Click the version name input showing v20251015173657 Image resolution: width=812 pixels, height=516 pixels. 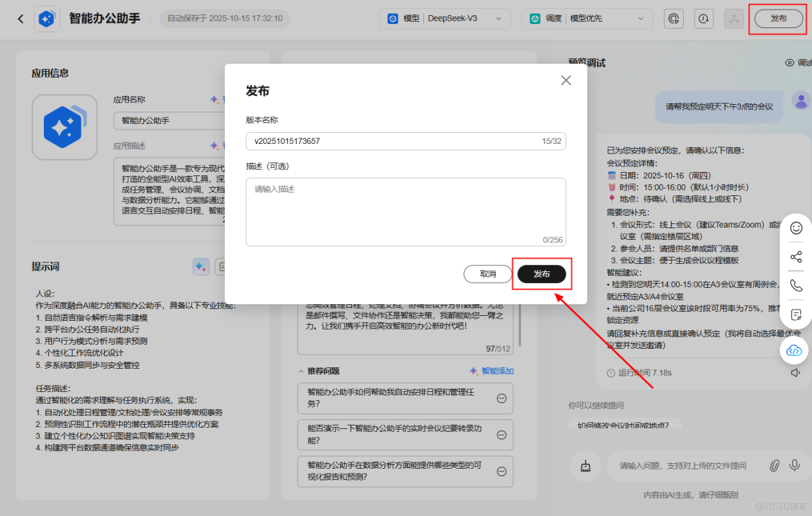405,141
